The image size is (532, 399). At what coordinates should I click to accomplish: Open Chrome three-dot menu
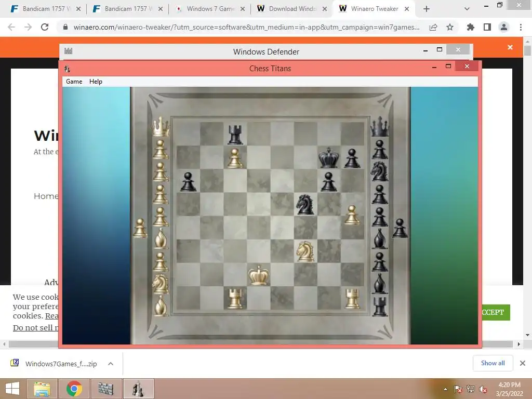521,27
